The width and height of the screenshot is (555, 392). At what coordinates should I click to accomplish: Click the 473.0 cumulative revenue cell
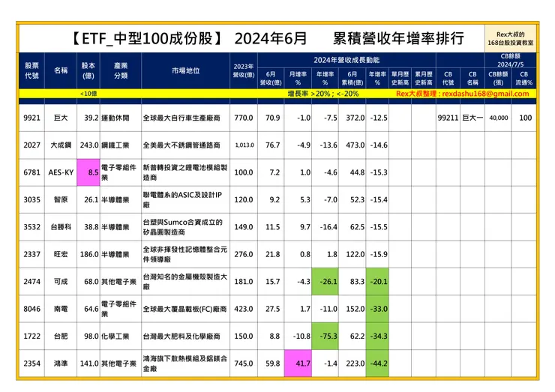coord(352,145)
